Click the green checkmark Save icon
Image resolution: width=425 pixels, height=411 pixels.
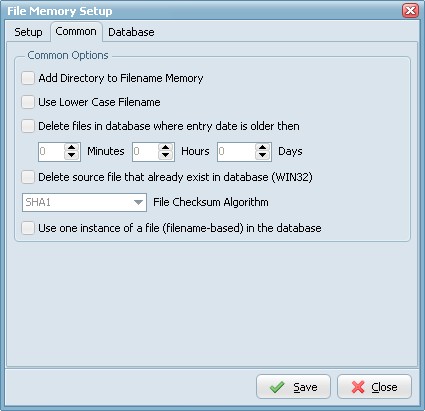(277, 387)
